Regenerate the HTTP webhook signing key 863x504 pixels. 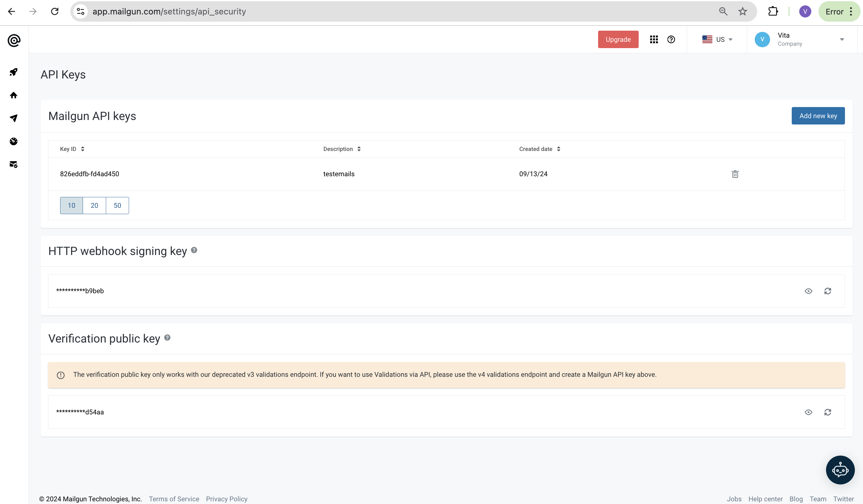[828, 291]
